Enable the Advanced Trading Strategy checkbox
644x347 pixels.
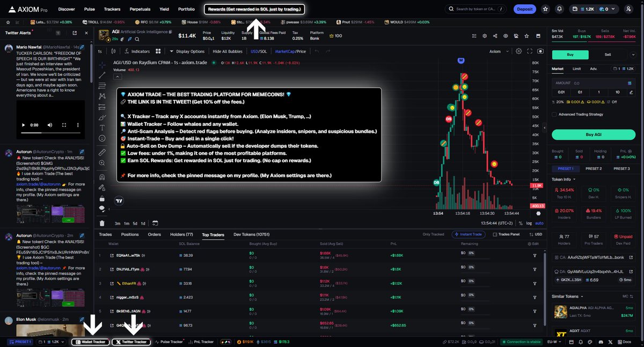(x=554, y=114)
